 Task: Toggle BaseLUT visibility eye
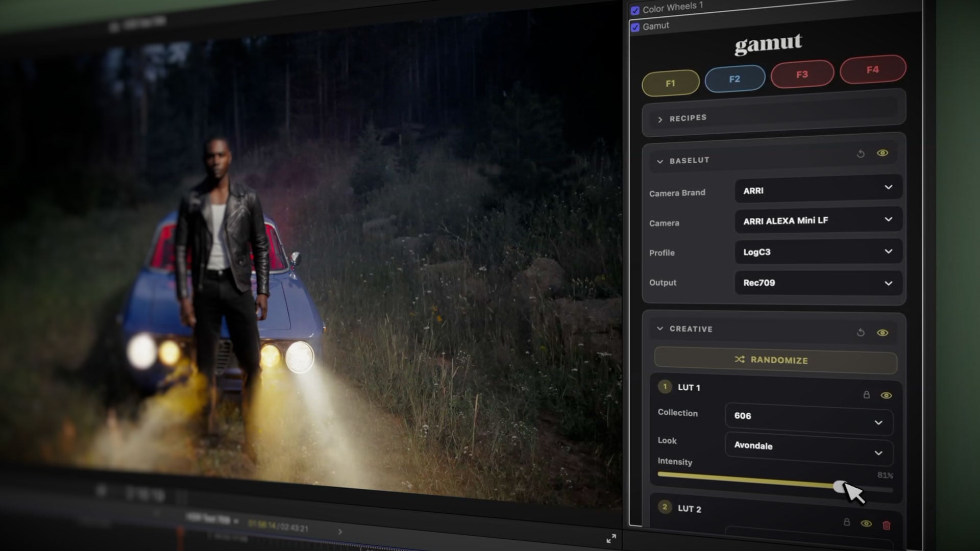coord(883,153)
